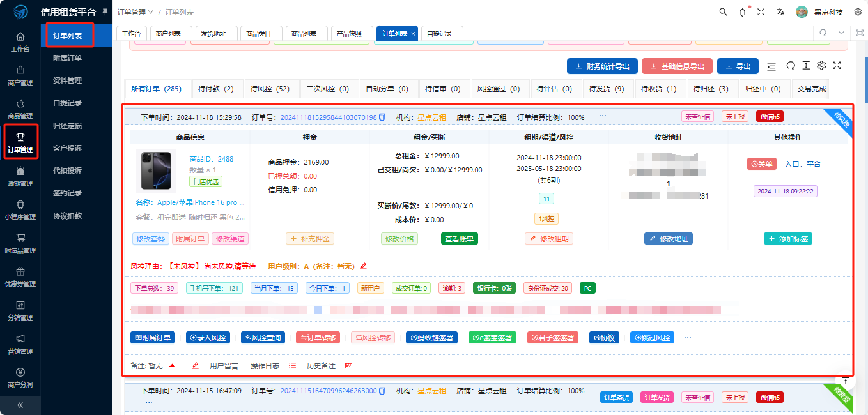868x415 pixels.
Task: Click the 微信h5 tag on first order
Action: point(770,117)
